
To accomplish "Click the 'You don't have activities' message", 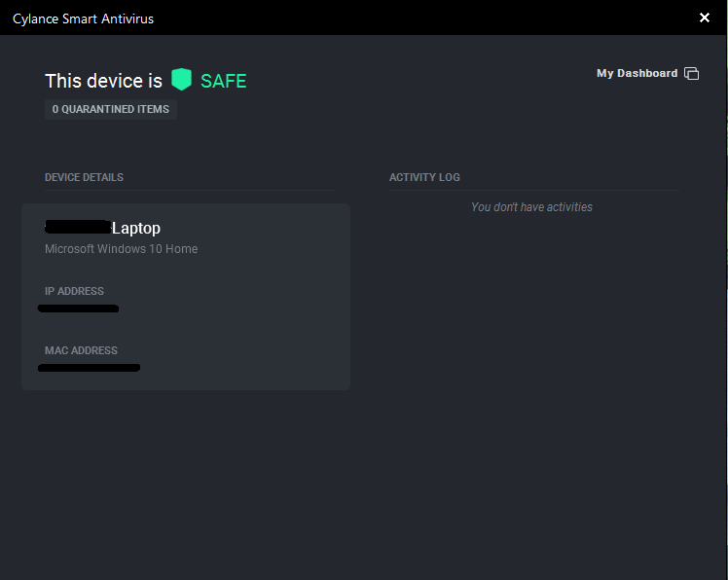I will click(531, 207).
